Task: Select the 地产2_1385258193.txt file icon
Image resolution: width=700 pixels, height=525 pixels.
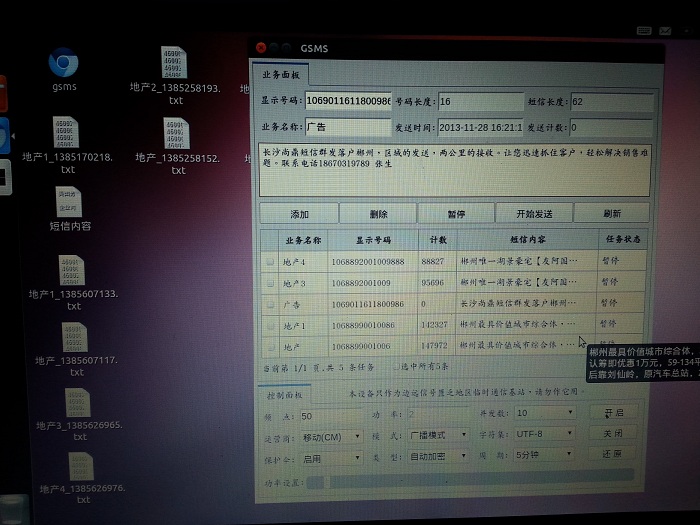Action: (x=173, y=62)
